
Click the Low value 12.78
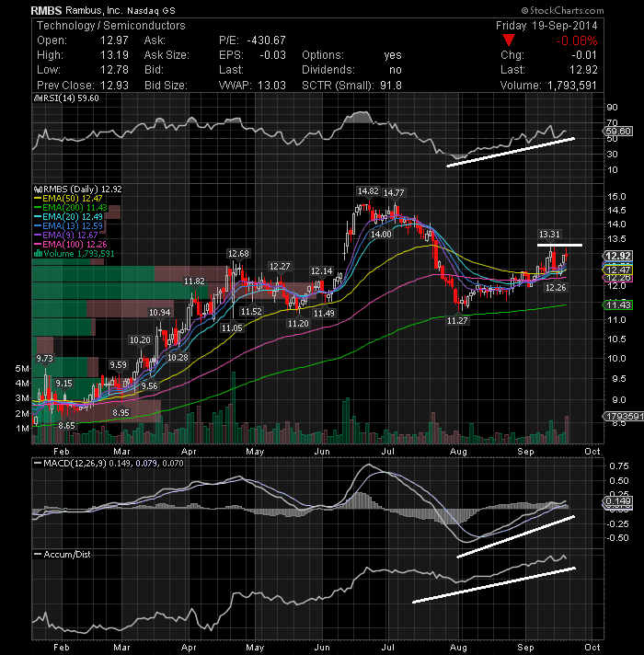(x=114, y=70)
